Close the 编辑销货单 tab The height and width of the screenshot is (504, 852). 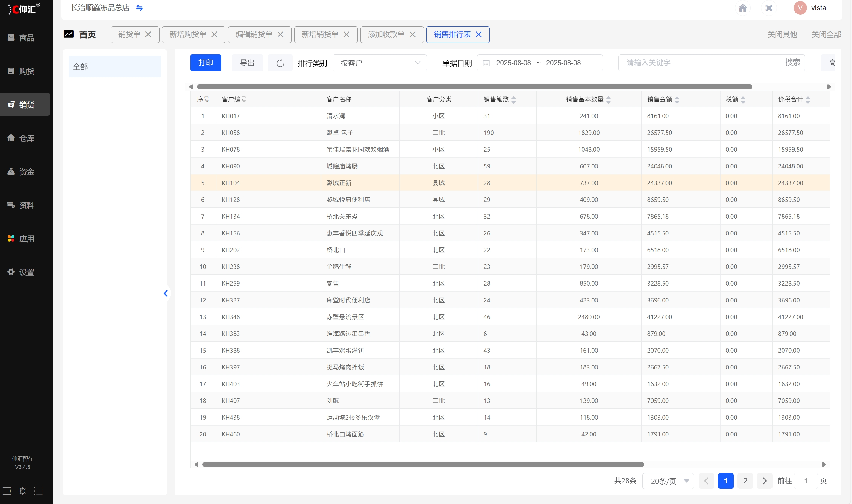pos(281,34)
